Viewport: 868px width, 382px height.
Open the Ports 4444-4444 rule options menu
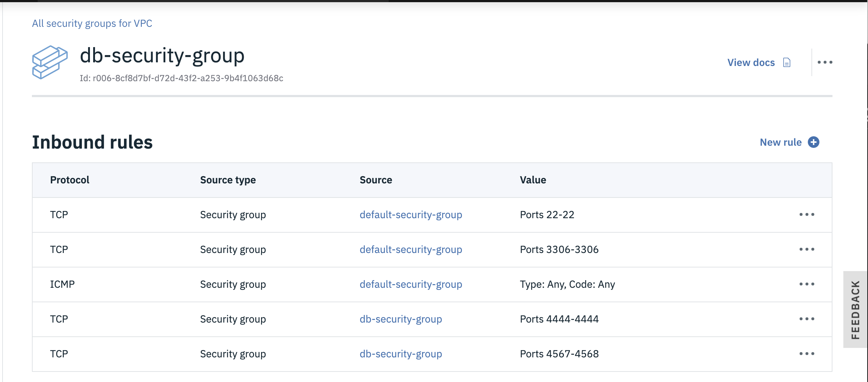(807, 319)
